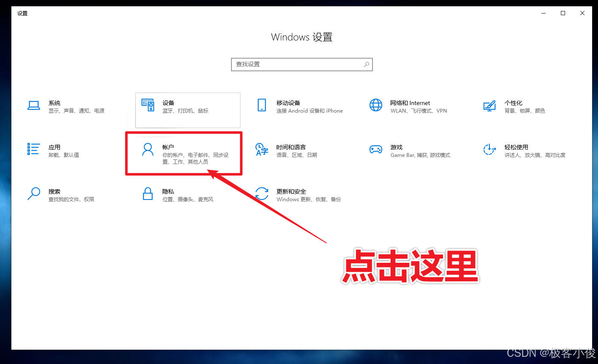Click the 隐私 title text

[x=168, y=191]
